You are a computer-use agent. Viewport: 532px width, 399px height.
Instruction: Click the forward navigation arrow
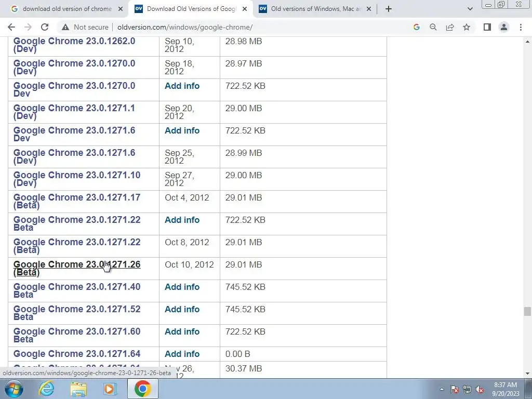pyautogui.click(x=28, y=27)
